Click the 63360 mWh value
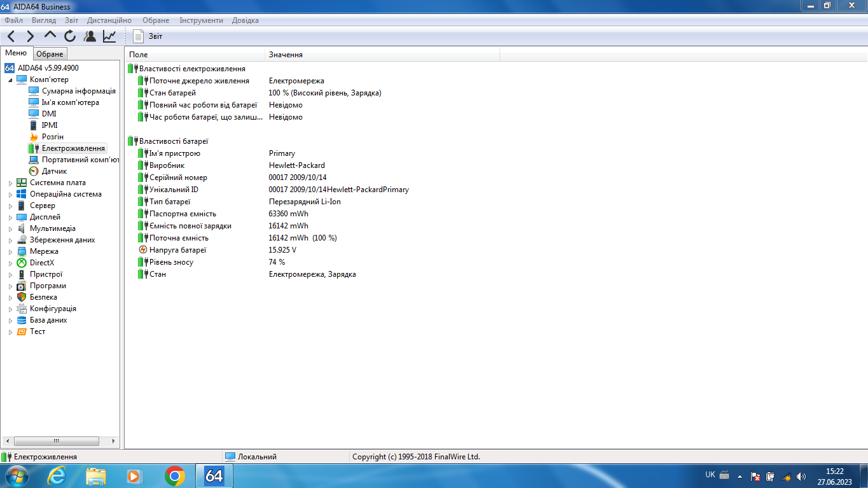868x488 pixels. coord(289,214)
